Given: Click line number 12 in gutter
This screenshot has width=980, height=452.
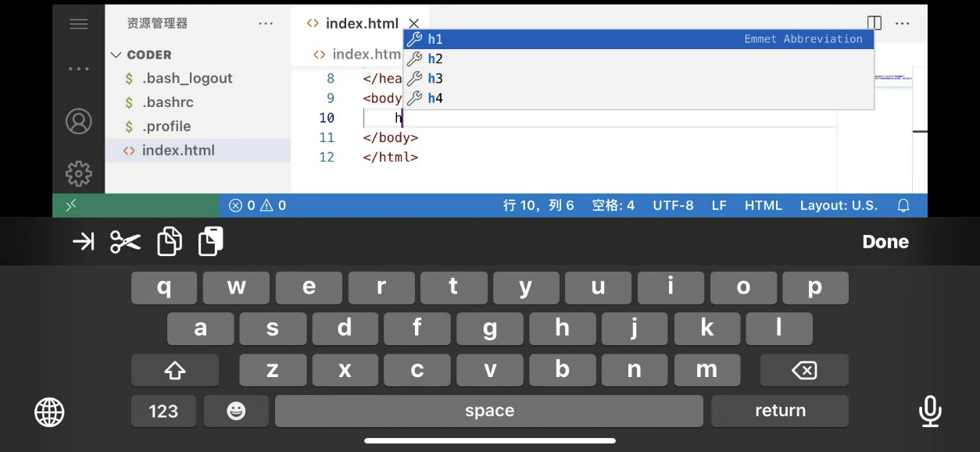Looking at the screenshot, I should coord(327,157).
